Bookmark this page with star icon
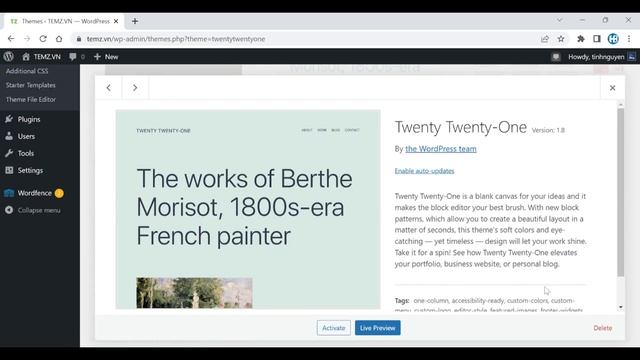This screenshot has width=640, height=360. pyautogui.click(x=561, y=39)
